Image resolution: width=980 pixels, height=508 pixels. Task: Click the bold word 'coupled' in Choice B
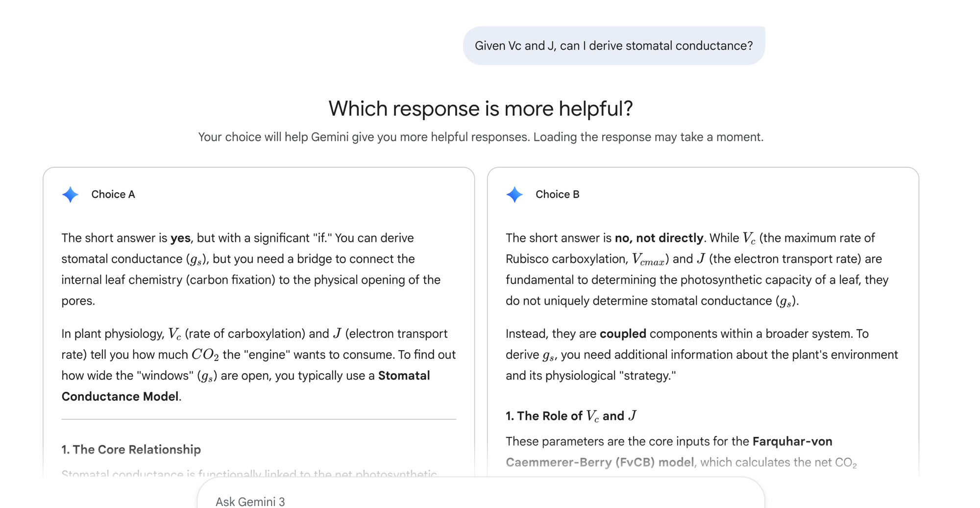(623, 334)
